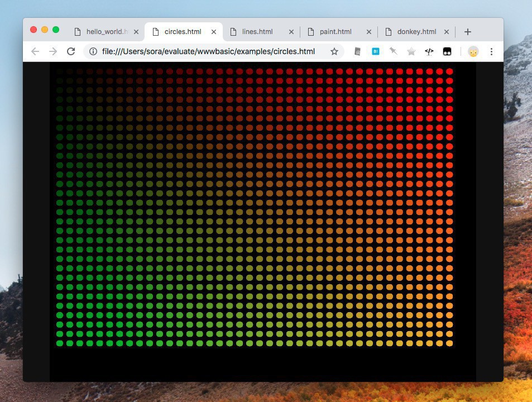Open the code brackets </> extension
The image size is (532, 402).
click(429, 52)
